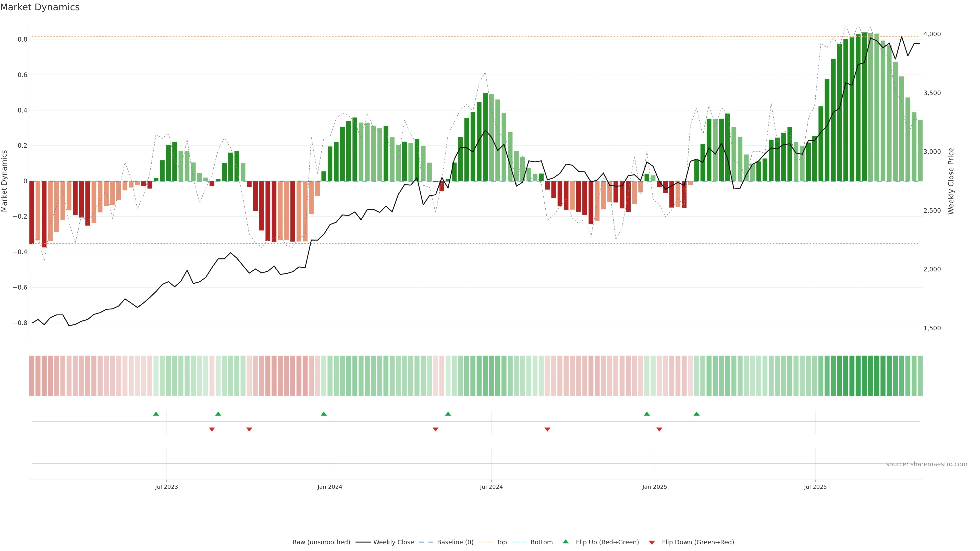Toggle the Weekly Close legend entry
This screenshot has height=551, width=980.
393,542
